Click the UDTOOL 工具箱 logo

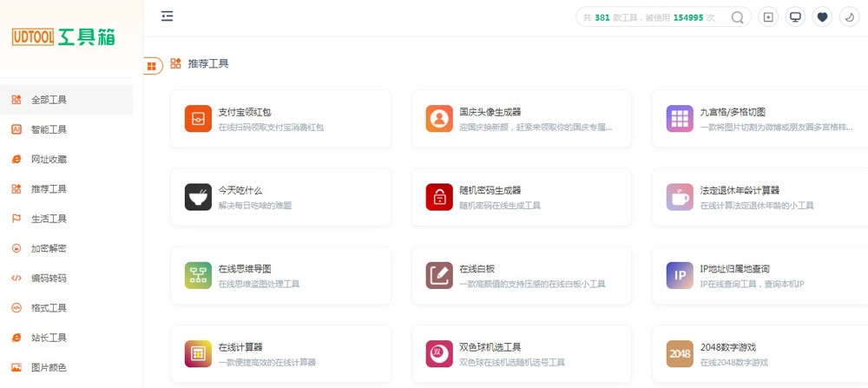click(x=63, y=37)
